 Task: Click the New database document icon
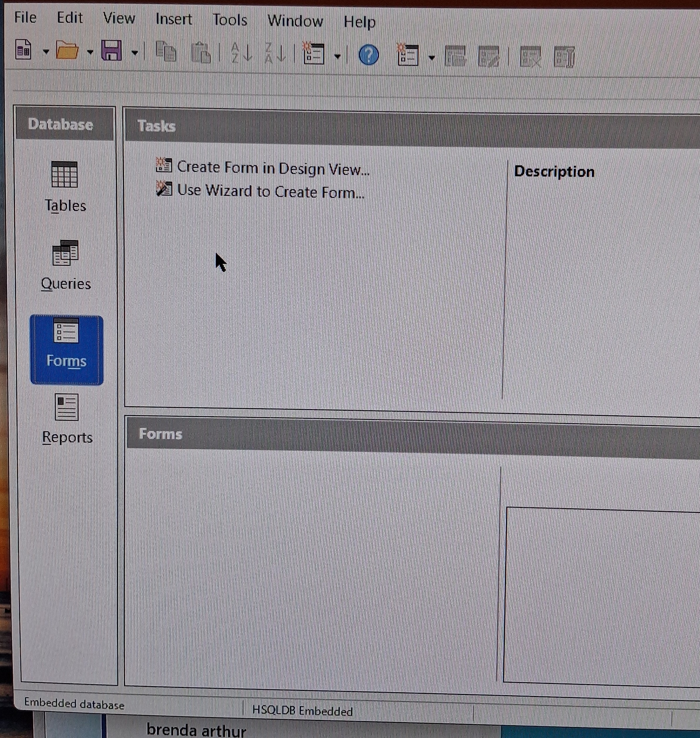click(23, 50)
